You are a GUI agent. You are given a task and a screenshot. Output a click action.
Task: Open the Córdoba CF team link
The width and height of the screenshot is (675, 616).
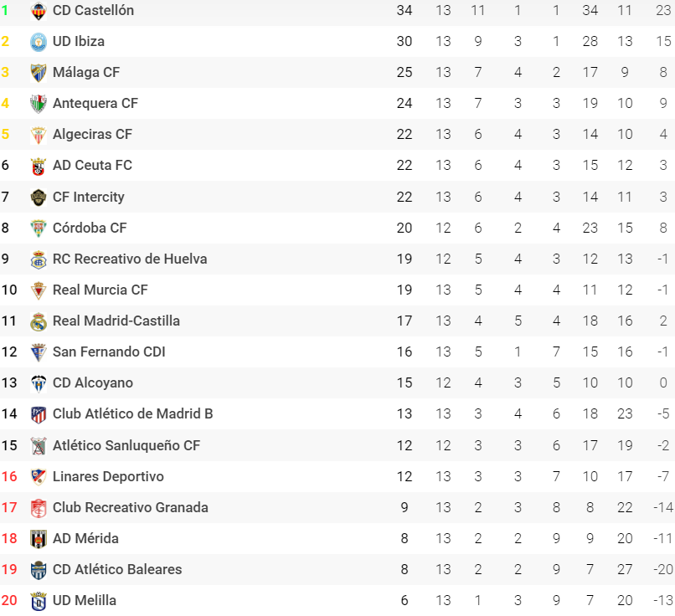click(90, 228)
